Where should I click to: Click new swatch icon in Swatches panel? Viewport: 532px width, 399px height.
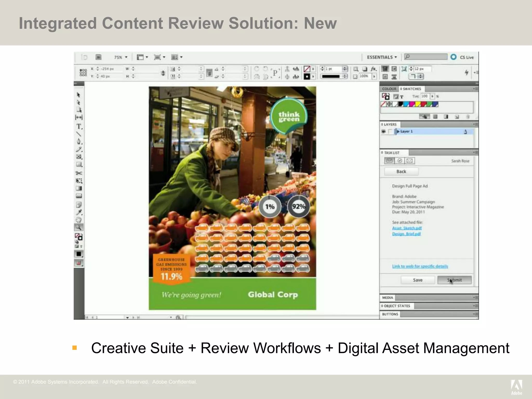457,117
